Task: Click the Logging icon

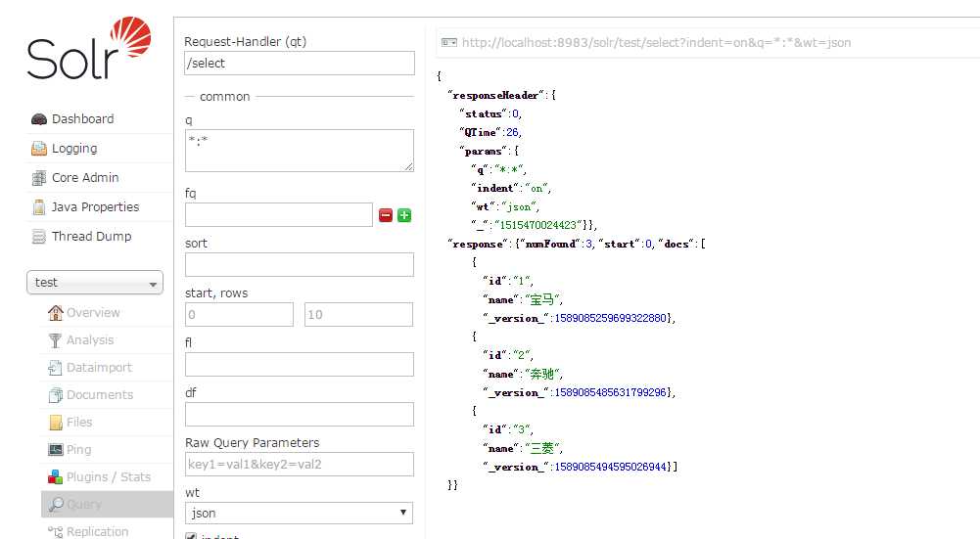Action: (39, 149)
